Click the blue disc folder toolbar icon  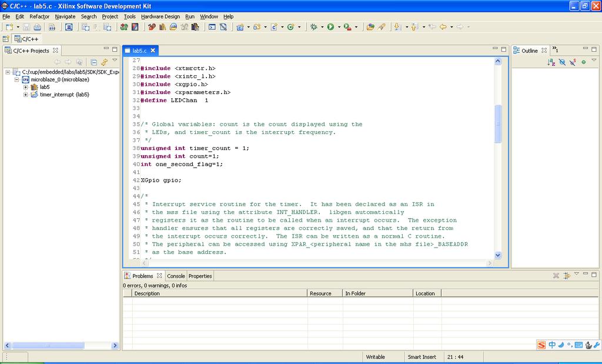173,27
